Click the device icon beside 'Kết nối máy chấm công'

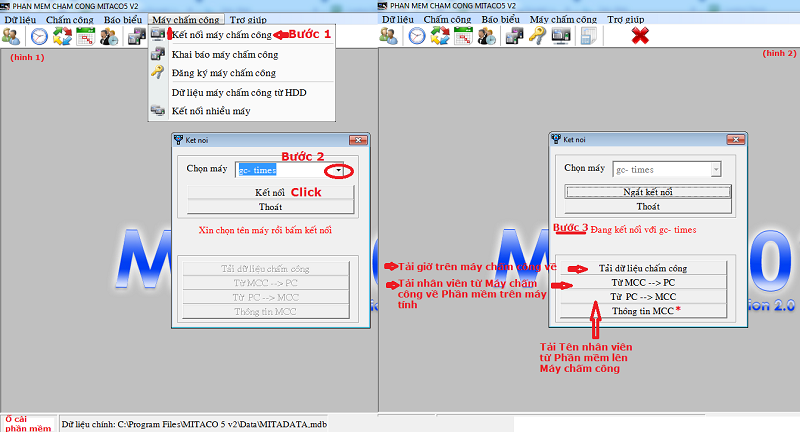pyautogui.click(x=158, y=34)
